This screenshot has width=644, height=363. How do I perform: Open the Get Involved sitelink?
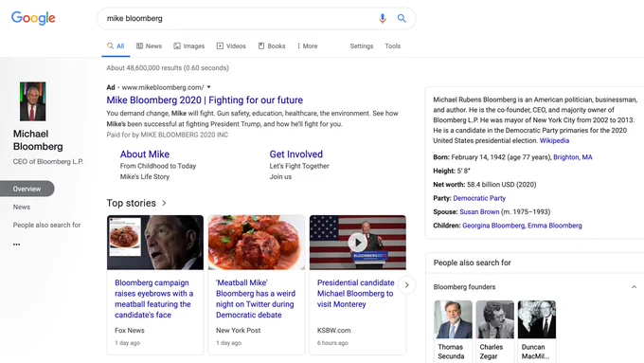[x=296, y=154]
